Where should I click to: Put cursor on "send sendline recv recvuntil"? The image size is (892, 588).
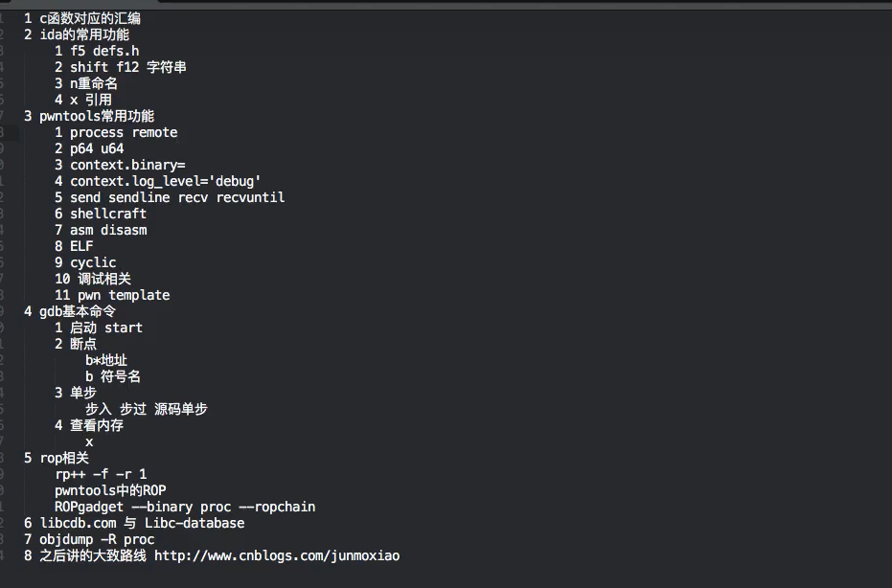(177, 197)
